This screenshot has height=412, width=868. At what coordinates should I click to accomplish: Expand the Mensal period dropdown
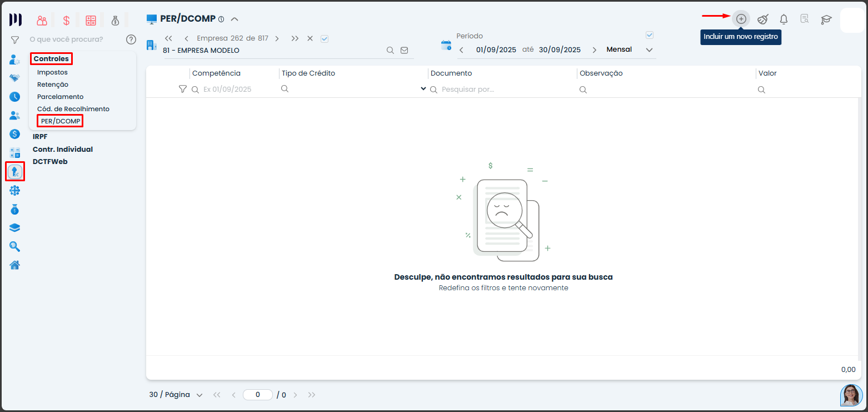pyautogui.click(x=649, y=50)
